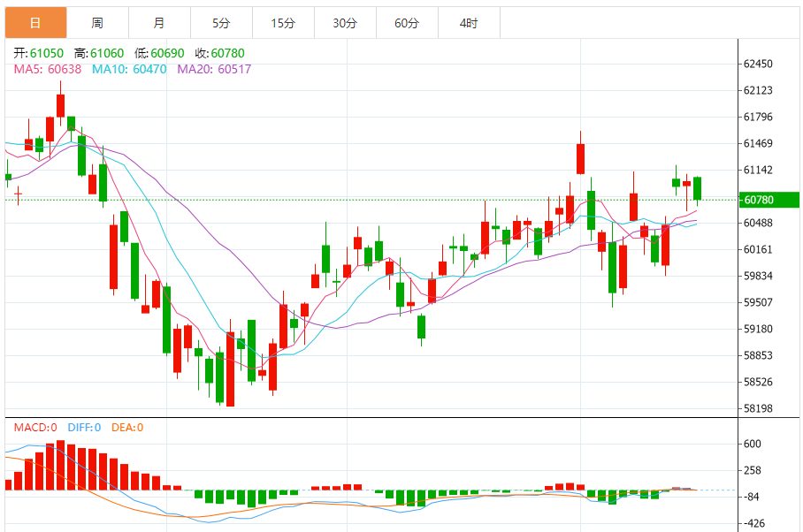This screenshot has height=532, width=803.
Task: Click the MACD:0 indicator label
Action: point(35,428)
